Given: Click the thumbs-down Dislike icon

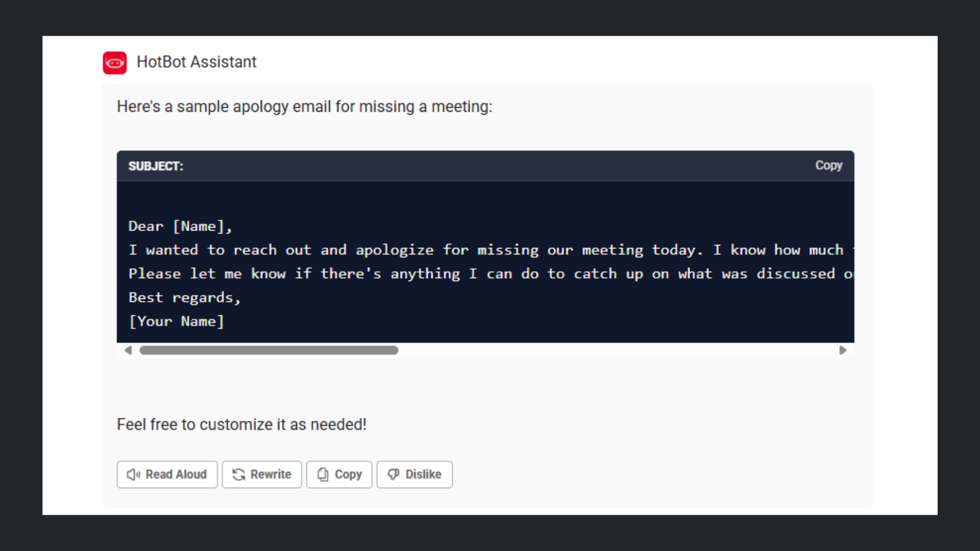Looking at the screenshot, I should pyautogui.click(x=394, y=474).
